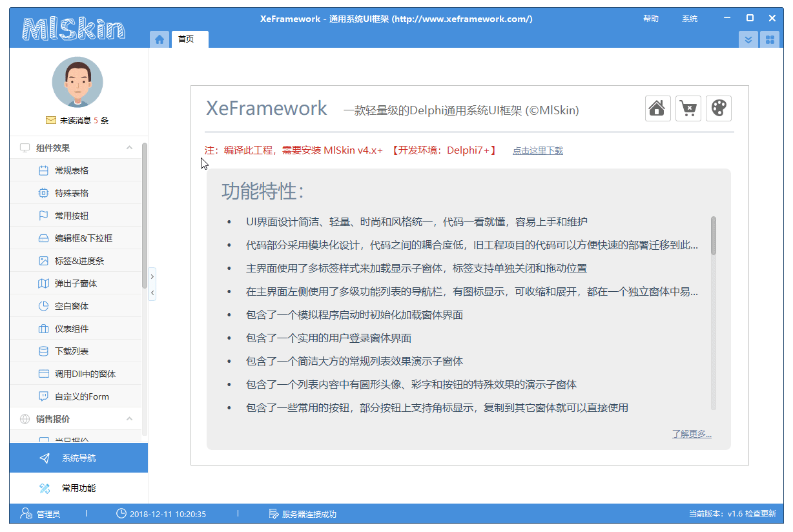Click the house icon button in XeFramework header
The height and width of the screenshot is (532, 793).
click(x=658, y=108)
